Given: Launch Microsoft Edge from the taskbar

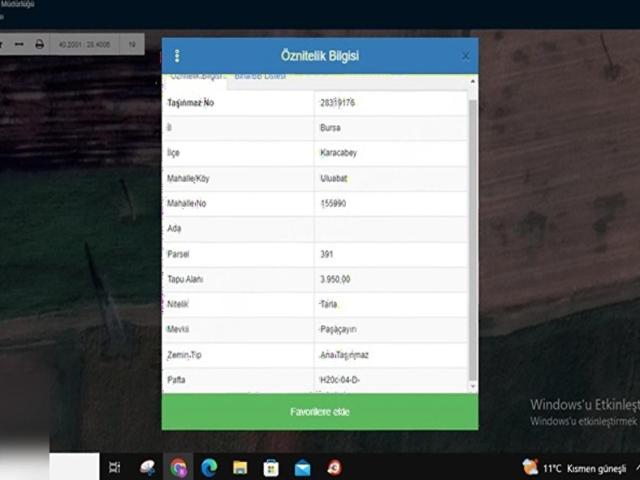Looking at the screenshot, I should (209, 467).
